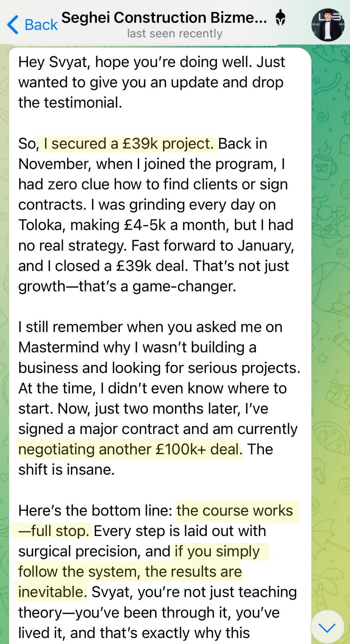Open the contact's profile picture avatar
This screenshot has height=644, width=350.
pos(328,25)
